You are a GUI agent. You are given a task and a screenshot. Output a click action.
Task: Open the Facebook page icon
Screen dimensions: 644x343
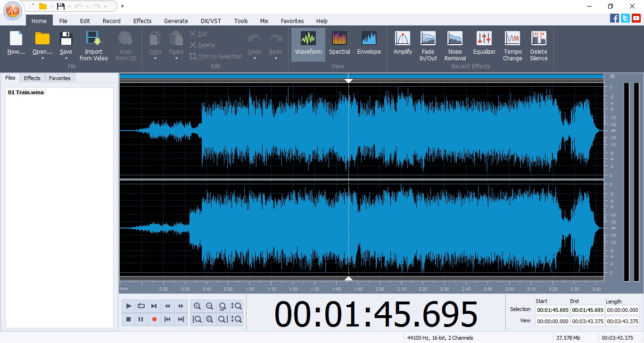(614, 18)
